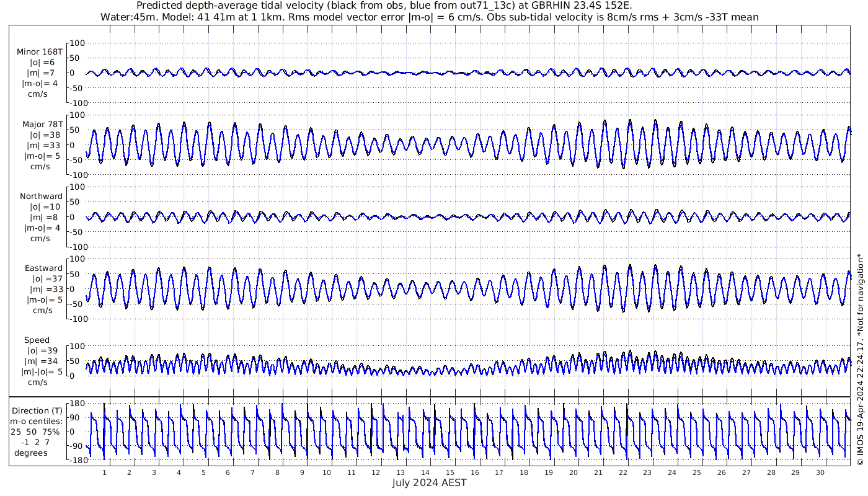Screen dimensions: 868x496
Task: Click the '|m| =7' value in Minor panel
Action: (x=42, y=73)
